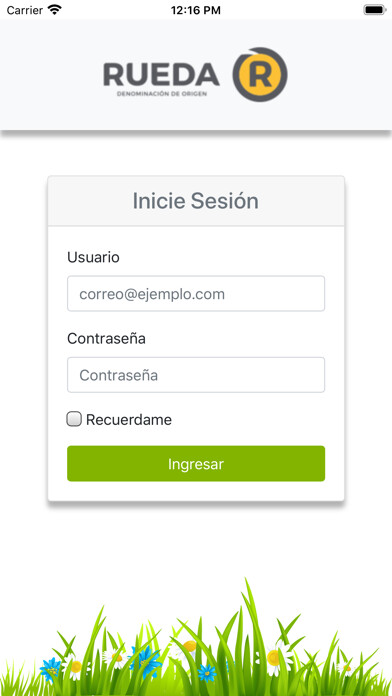The height and width of the screenshot is (696, 392).
Task: Tap the battery icon in status bar
Action: (375, 10)
